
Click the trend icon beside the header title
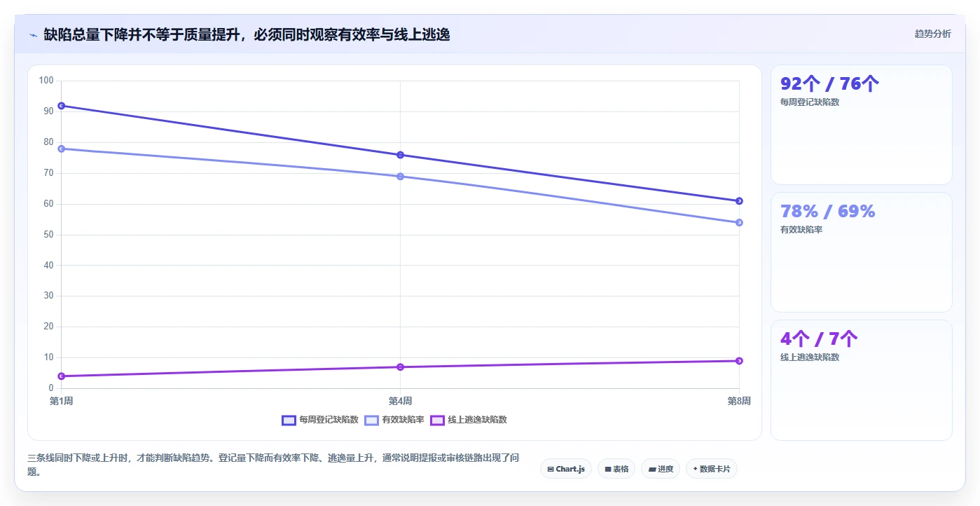[33, 34]
